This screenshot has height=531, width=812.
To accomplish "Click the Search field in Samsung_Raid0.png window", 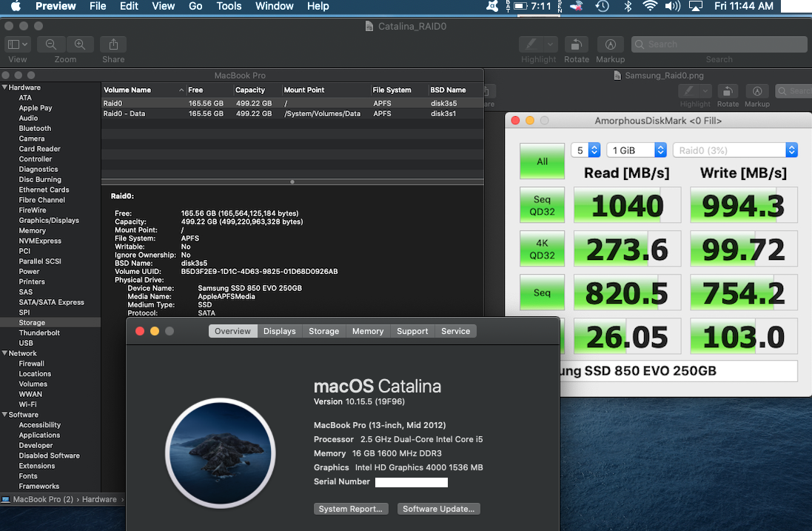I will (794, 91).
